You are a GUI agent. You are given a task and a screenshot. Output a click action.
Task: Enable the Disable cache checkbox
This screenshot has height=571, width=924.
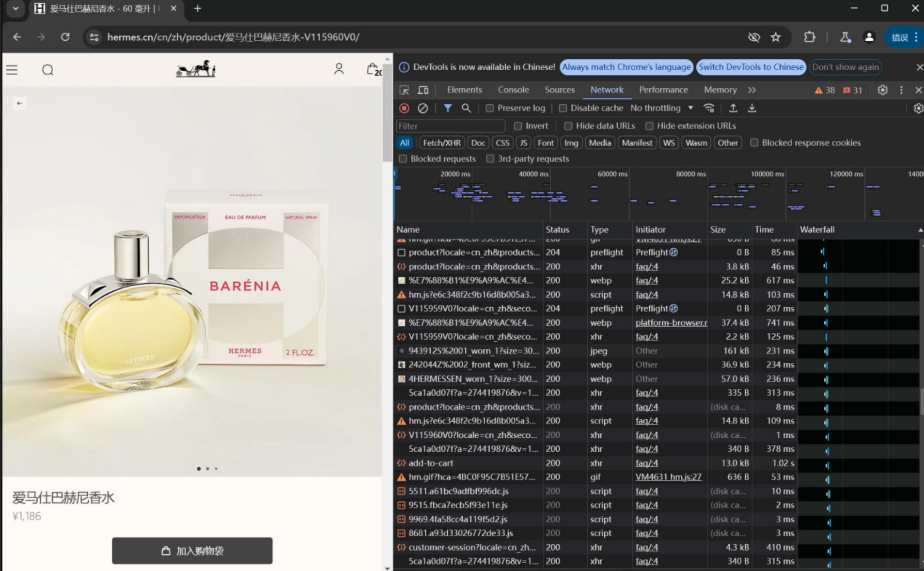(564, 108)
